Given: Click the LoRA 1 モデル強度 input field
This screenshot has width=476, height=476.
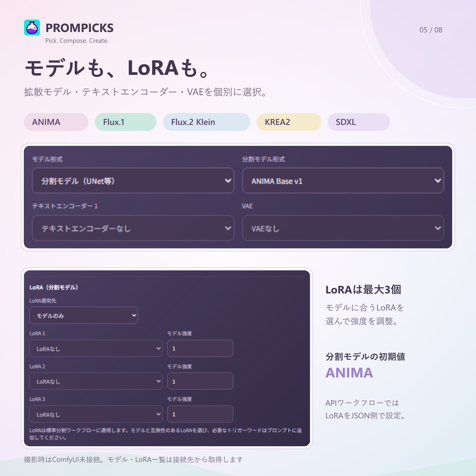Looking at the screenshot, I should [x=200, y=348].
